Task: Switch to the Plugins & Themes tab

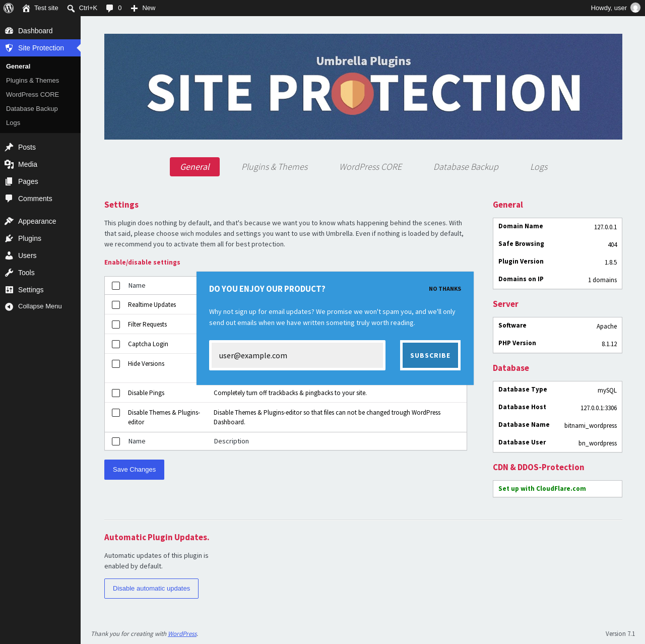Action: click(x=275, y=167)
